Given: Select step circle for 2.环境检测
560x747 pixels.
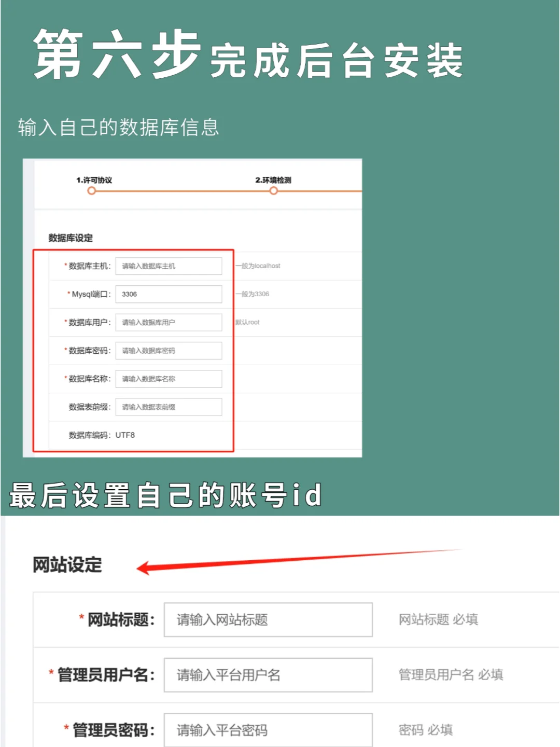Looking at the screenshot, I should click(274, 191).
